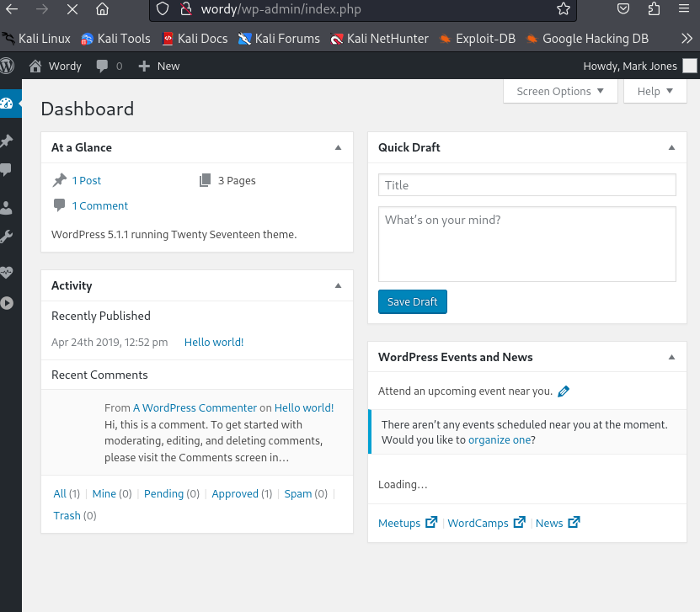Click WordPress logo in admin bar
Screen dimensions: 700x612
tap(7, 66)
